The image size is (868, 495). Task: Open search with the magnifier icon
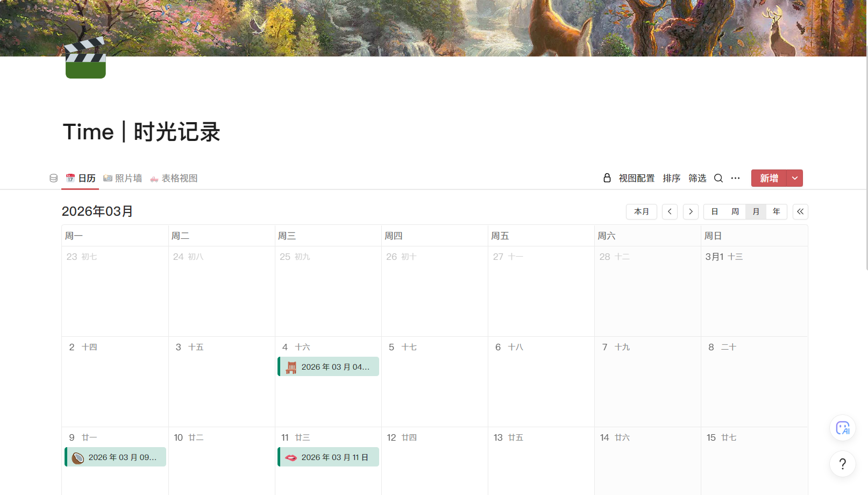[x=718, y=178]
